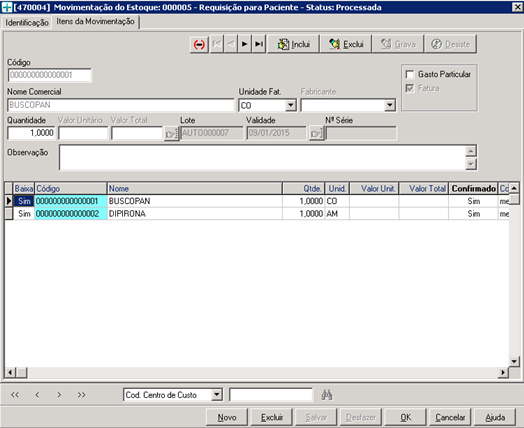Switch to the Identificação tab
Viewport: 524px width, 428px height.
[x=27, y=23]
